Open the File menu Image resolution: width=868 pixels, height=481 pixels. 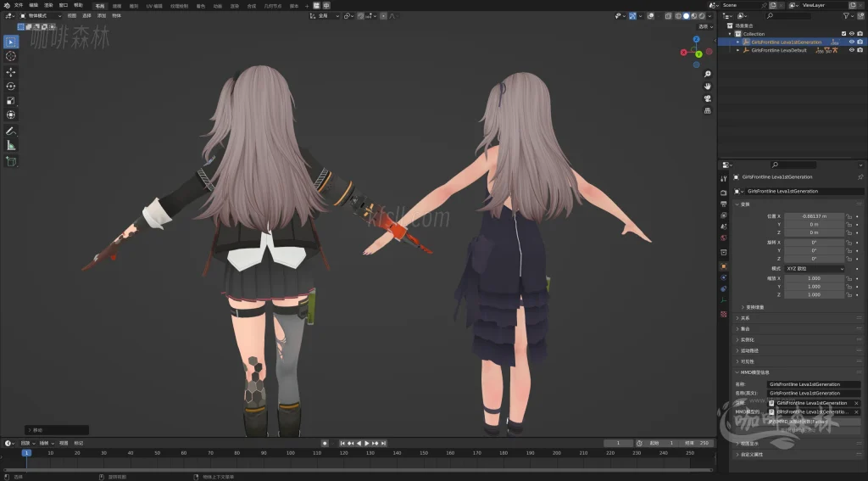coord(19,6)
